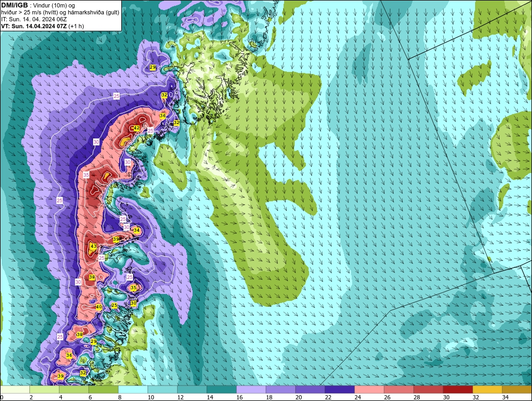This screenshot has width=532, height=401.
Task: Click the yellow gust label 30
Action: point(134,303)
